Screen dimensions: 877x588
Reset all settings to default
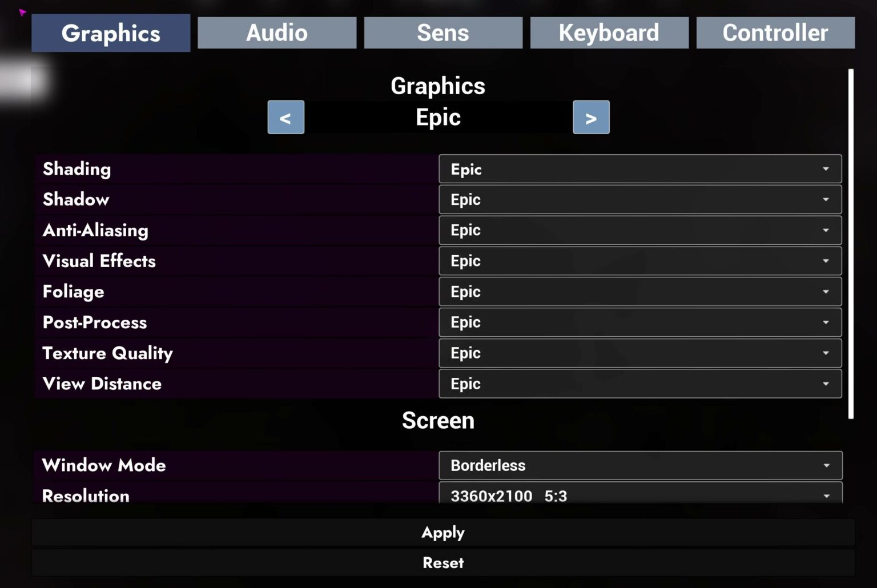point(442,562)
